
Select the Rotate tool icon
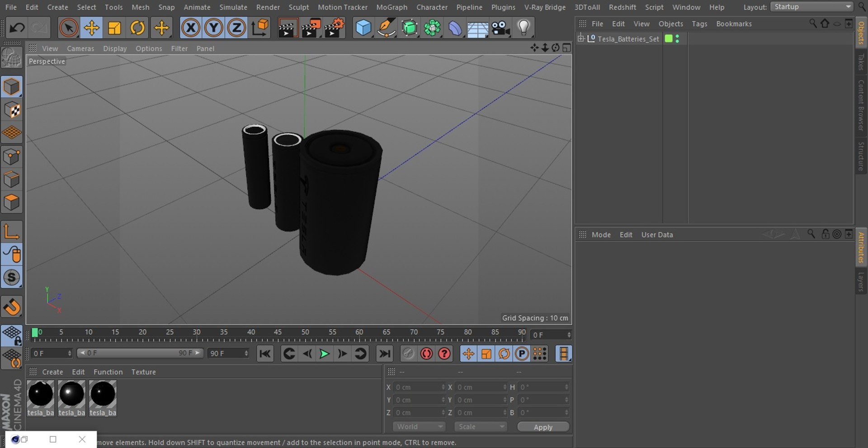137,28
